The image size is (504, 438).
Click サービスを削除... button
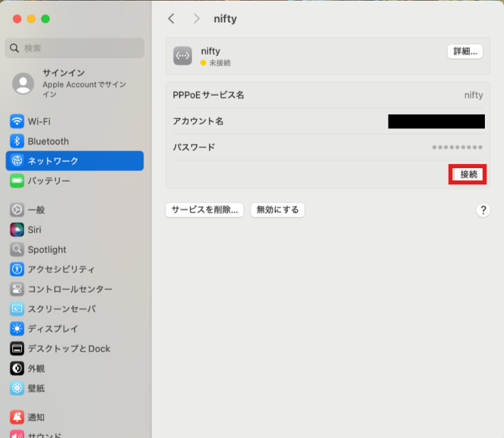pyautogui.click(x=204, y=210)
